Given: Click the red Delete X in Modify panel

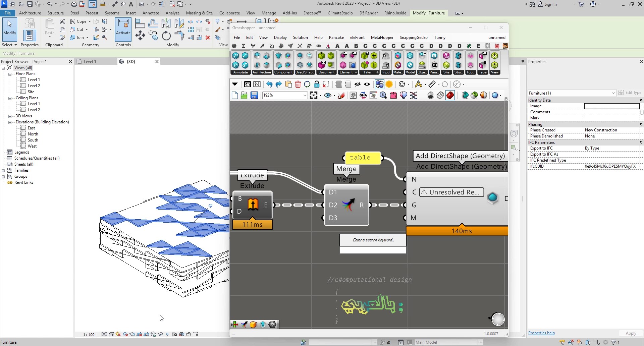Looking at the screenshot, I should (x=208, y=38).
